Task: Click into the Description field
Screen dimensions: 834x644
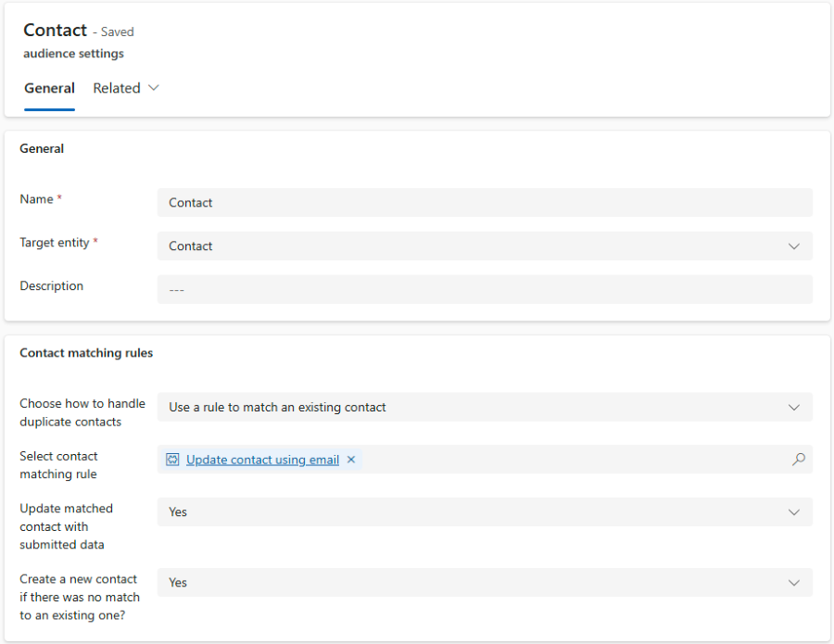Action: coord(485,289)
